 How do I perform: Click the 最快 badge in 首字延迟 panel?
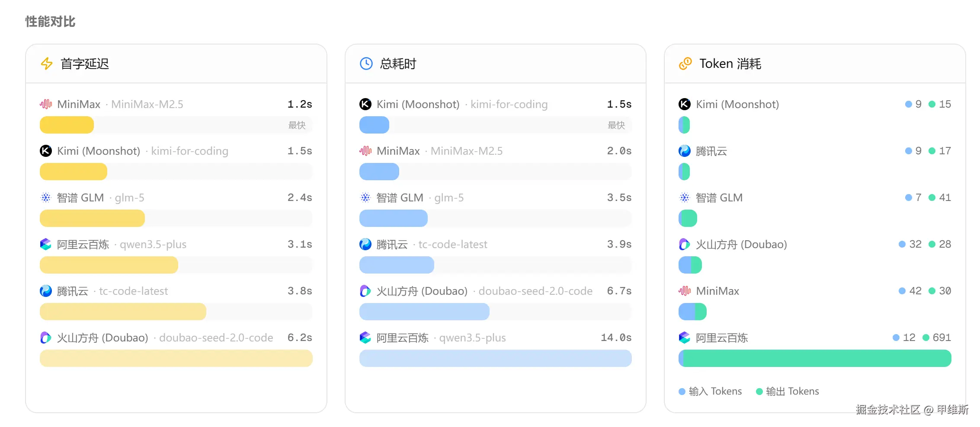click(x=297, y=125)
